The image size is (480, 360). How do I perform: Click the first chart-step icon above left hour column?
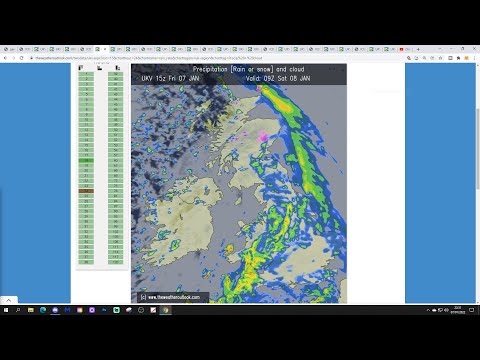81,68
